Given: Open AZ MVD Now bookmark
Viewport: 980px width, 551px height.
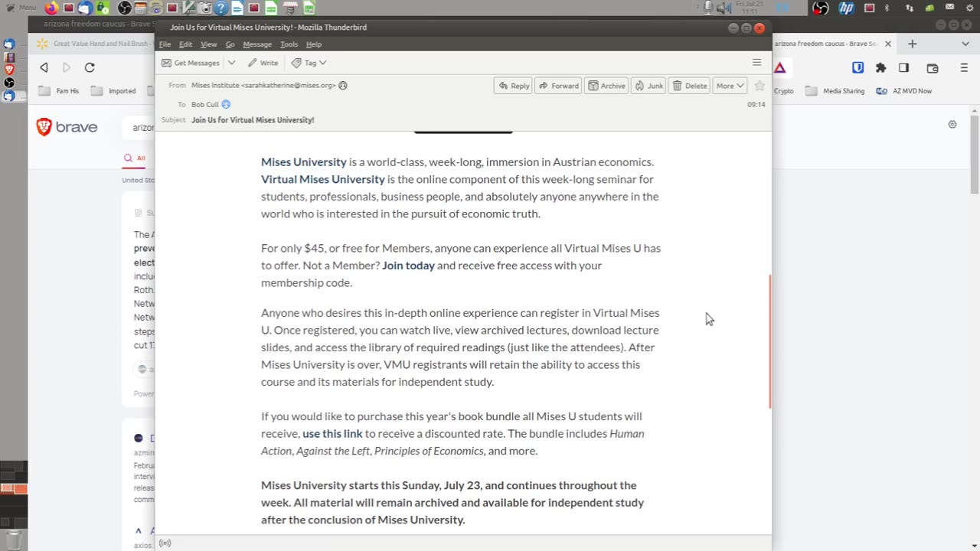Looking at the screenshot, I should coord(903,91).
